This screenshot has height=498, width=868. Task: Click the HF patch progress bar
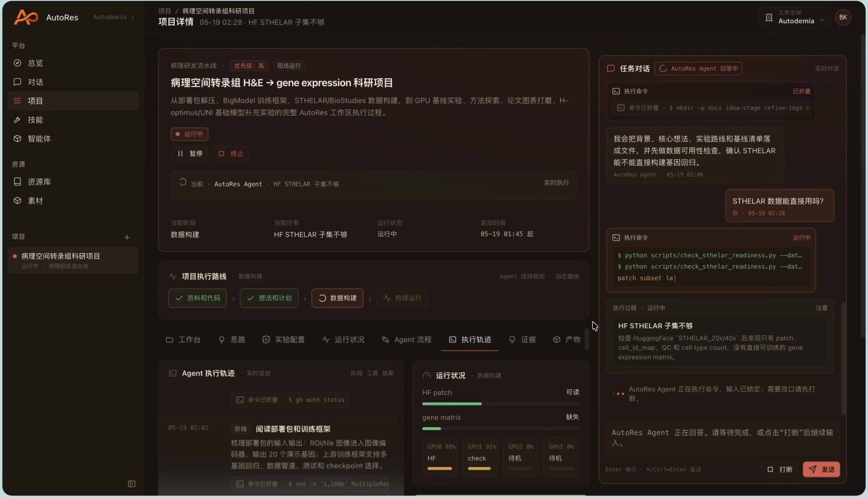coord(500,404)
